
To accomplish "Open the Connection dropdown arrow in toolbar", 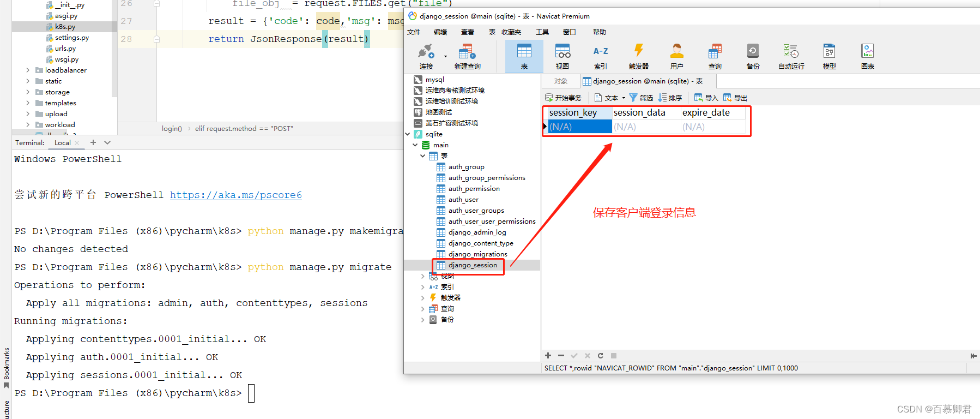I will [x=445, y=56].
